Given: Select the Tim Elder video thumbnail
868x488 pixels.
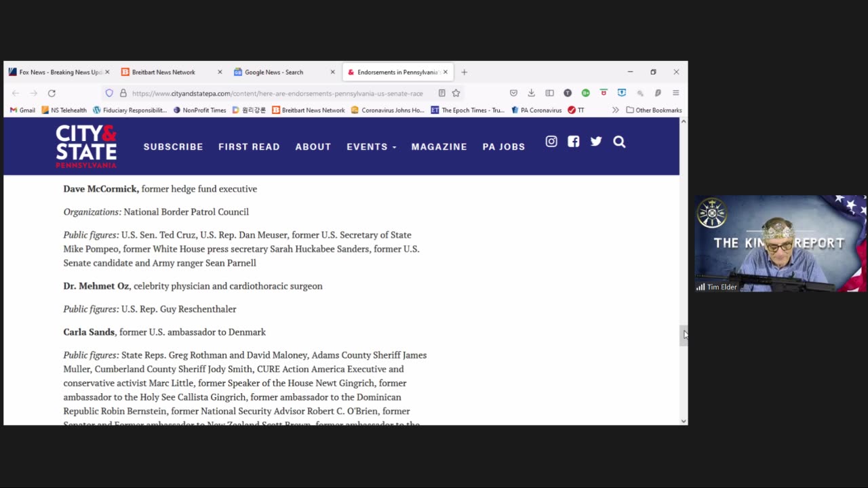Looking at the screenshot, I should coord(781,243).
